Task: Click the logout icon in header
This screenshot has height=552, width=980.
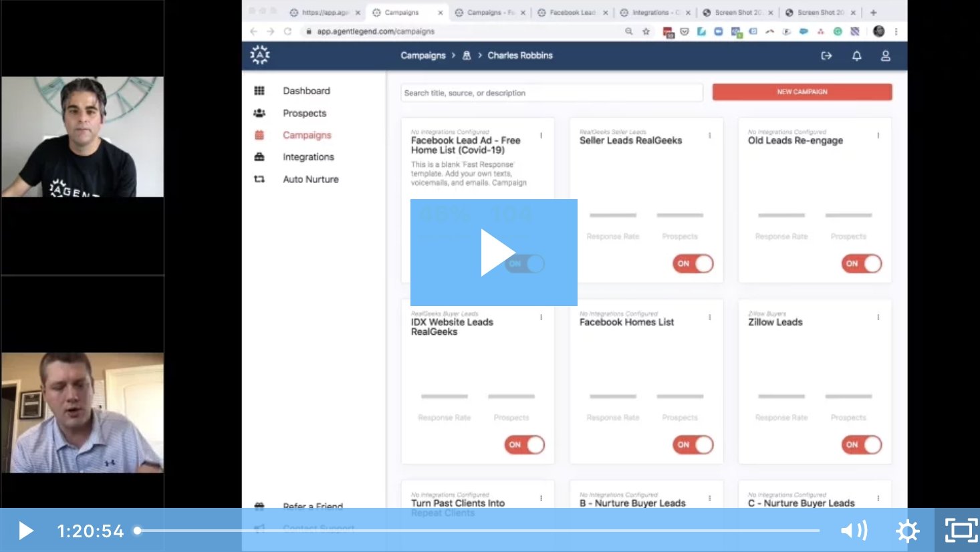Action: (826, 56)
